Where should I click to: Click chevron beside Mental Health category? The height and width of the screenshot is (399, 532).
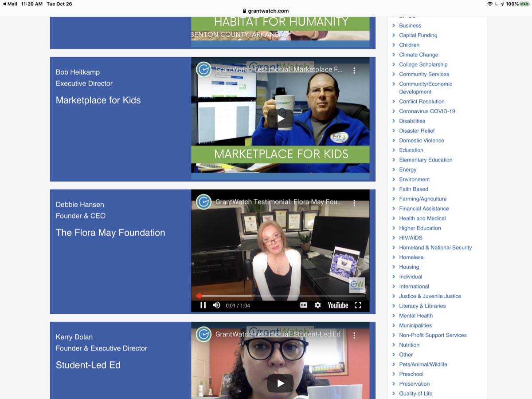point(394,316)
